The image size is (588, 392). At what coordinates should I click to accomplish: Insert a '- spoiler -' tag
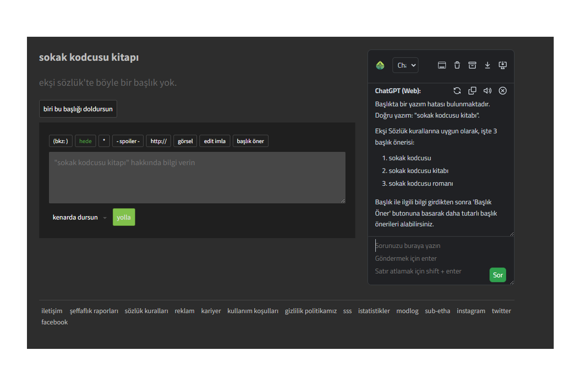point(128,141)
